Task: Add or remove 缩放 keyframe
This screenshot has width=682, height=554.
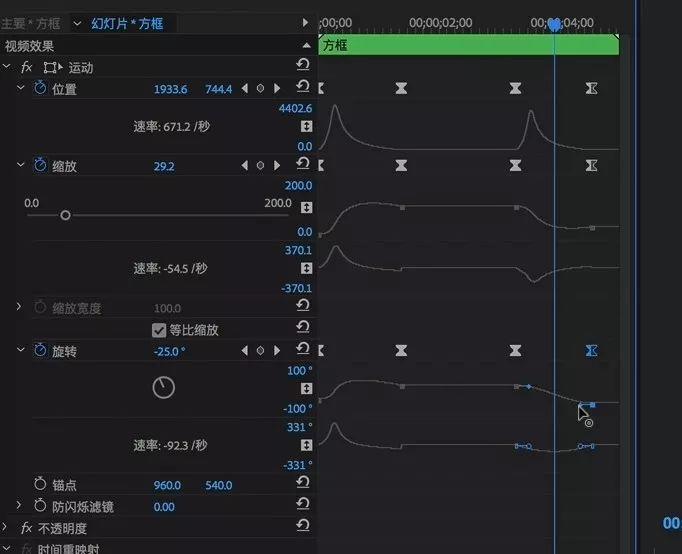Action: 260,166
